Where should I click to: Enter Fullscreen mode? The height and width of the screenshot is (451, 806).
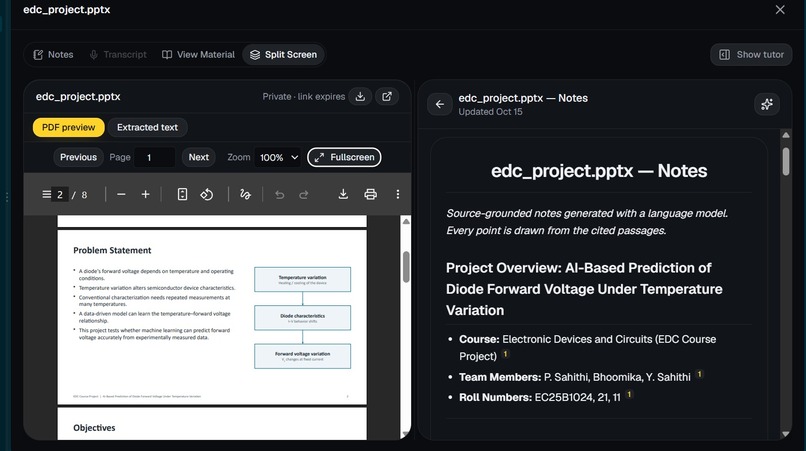point(344,157)
